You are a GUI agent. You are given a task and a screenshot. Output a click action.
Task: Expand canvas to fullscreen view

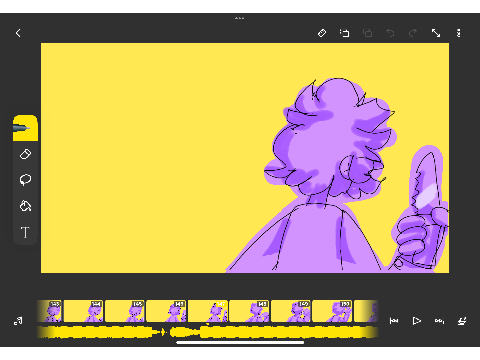pyautogui.click(x=436, y=33)
